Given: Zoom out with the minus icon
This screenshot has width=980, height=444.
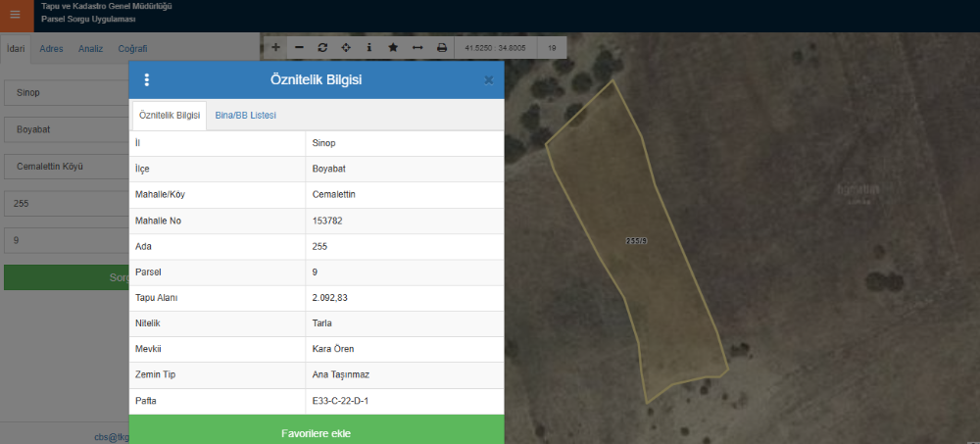Looking at the screenshot, I should [299, 47].
